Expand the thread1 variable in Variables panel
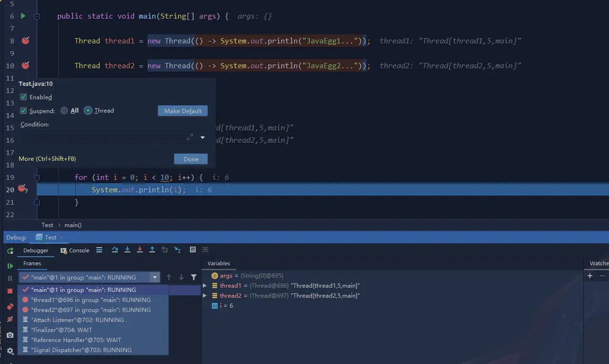Screen dimensions: 609x364 coord(205,285)
